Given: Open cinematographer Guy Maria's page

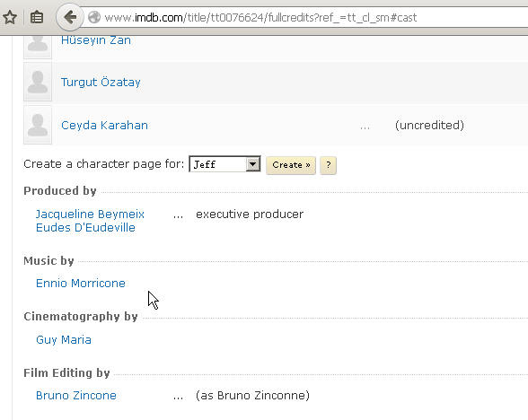Looking at the screenshot, I should 64,339.
